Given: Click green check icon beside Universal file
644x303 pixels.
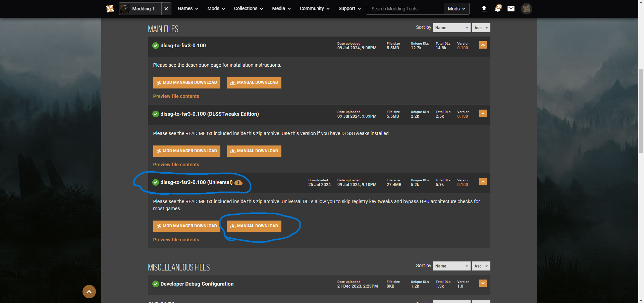Looking at the screenshot, I should 156,182.
